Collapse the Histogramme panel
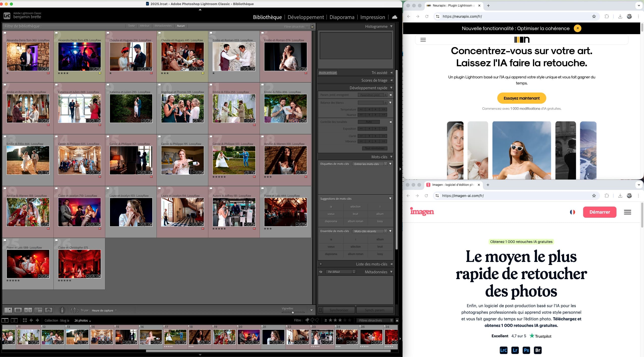Image resolution: width=644 pixels, height=357 pixels. click(x=391, y=26)
